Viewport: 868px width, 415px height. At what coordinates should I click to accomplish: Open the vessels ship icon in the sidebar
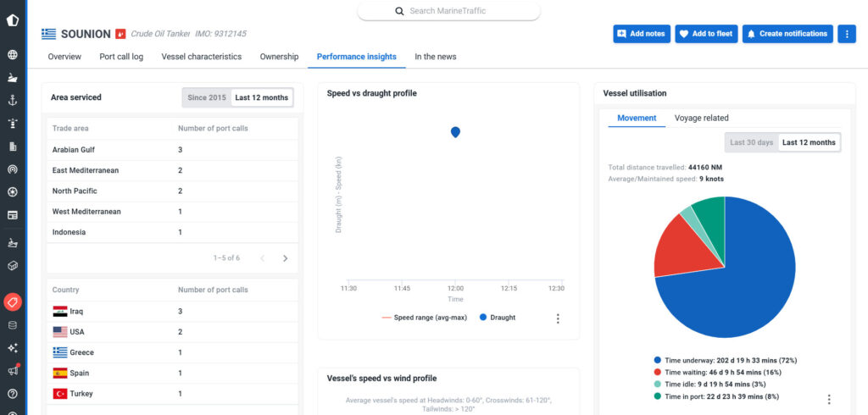12,77
